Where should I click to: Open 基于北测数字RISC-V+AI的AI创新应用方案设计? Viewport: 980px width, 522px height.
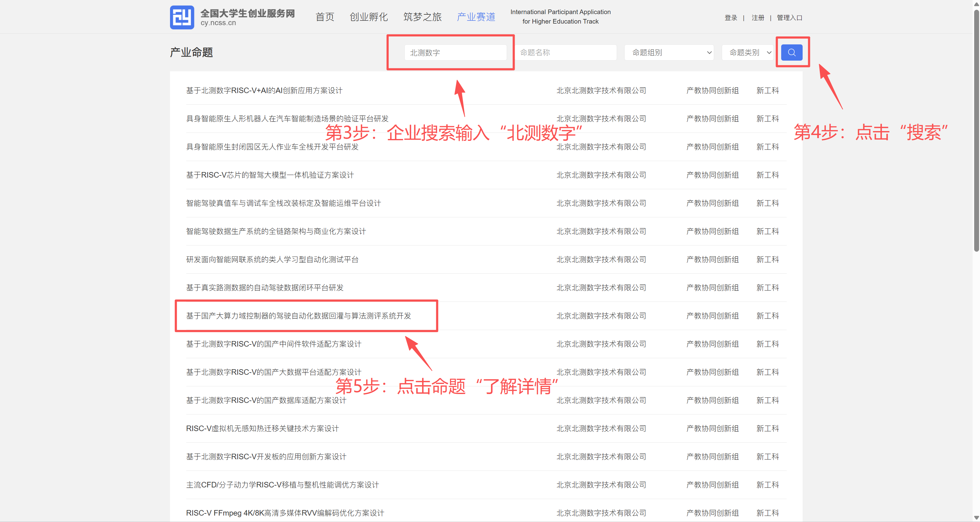pos(264,91)
